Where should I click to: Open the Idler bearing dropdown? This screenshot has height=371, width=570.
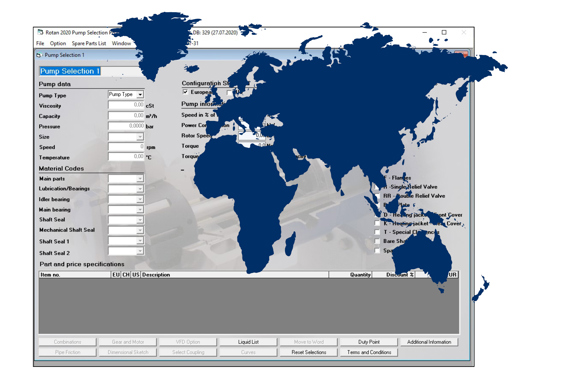[140, 199]
